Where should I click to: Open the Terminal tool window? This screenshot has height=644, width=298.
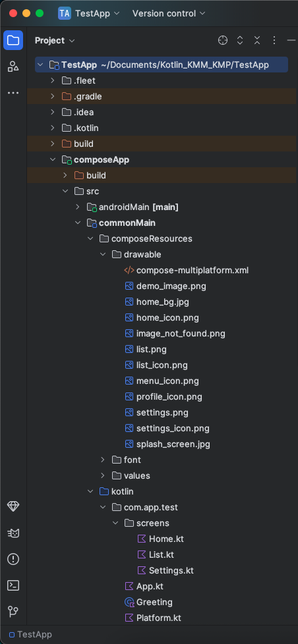click(13, 585)
